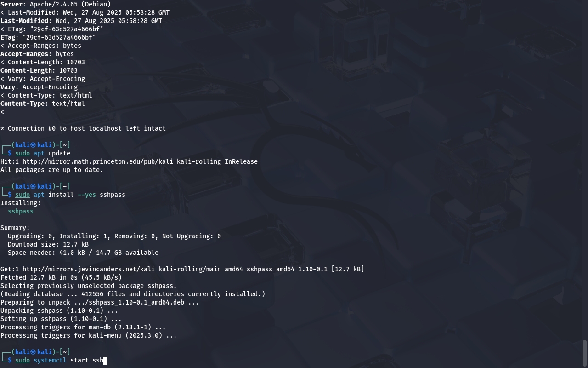Click 'systemctl' in the current command line
This screenshot has height=368, width=588.
50,360
